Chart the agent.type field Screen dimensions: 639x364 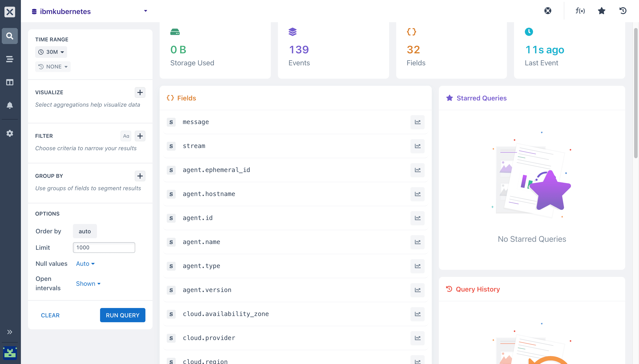click(417, 266)
